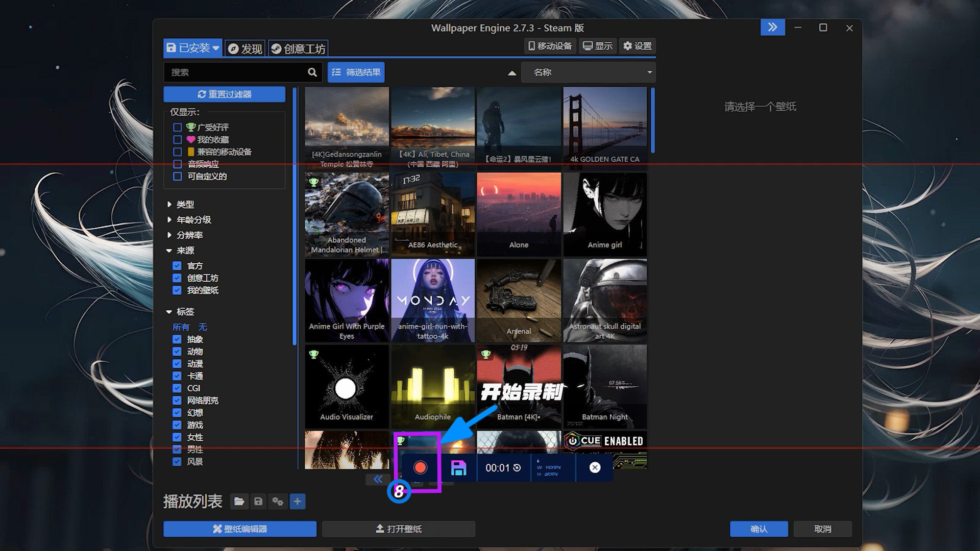Save the playlist
980x551 pixels.
(x=258, y=502)
